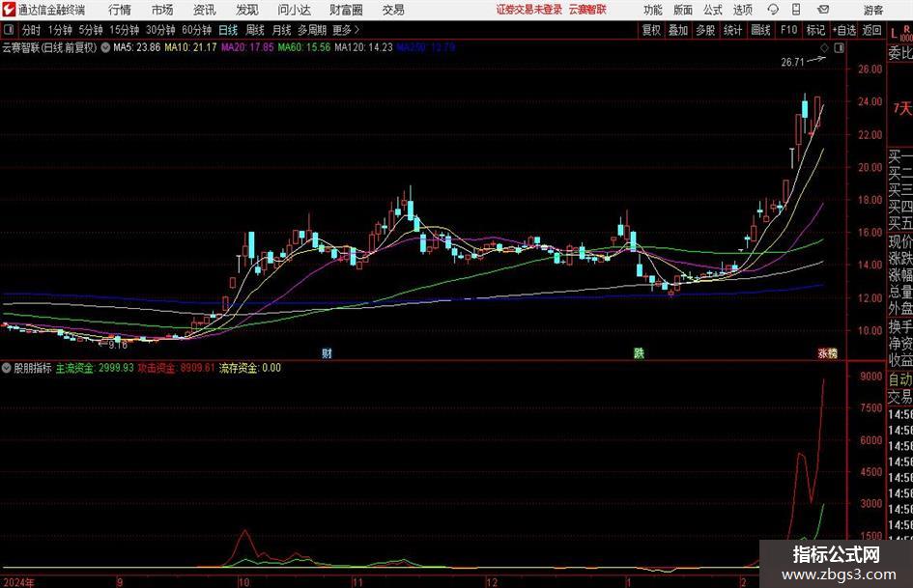Click the 涨榜 marker on the chart
Screen dimensions: 913x588
coord(827,353)
